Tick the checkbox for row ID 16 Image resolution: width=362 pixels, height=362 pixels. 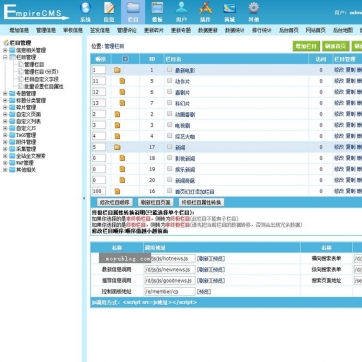point(170,191)
